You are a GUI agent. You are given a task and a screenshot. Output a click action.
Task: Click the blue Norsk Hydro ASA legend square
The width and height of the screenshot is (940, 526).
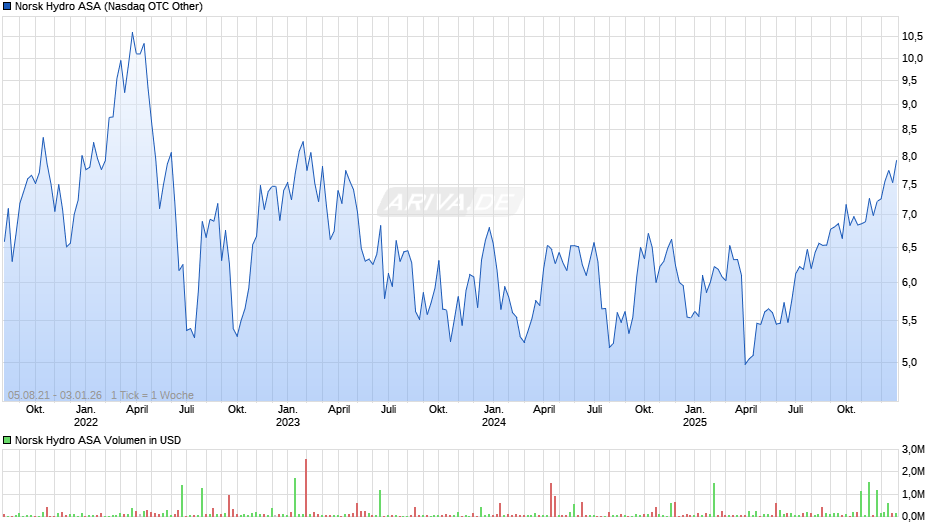(7, 7)
